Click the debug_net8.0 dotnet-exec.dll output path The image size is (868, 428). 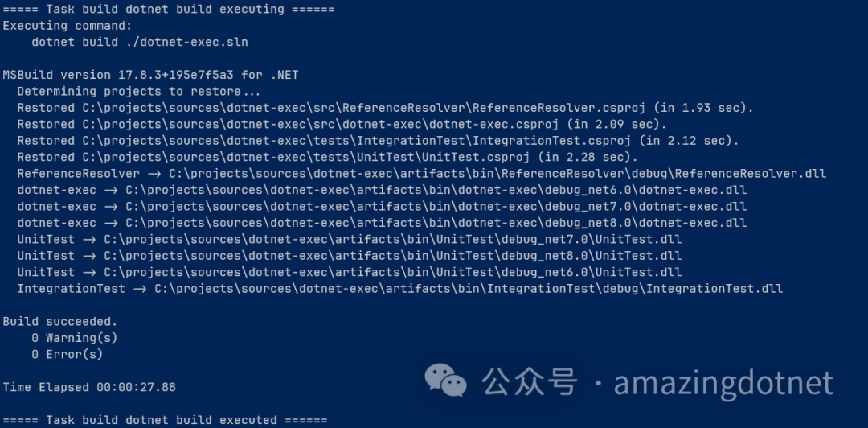(436, 223)
